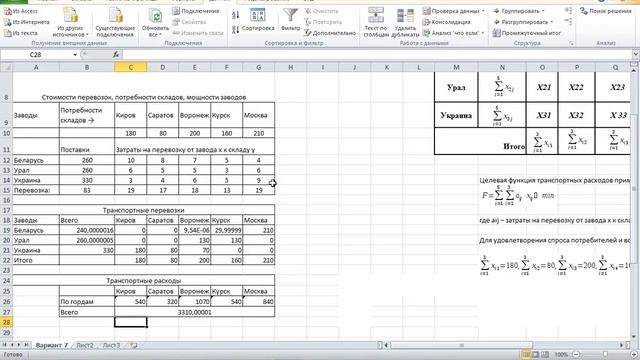Select the 9,54E-06 cell
Viewport: 640px width, 360px height.
(195, 230)
